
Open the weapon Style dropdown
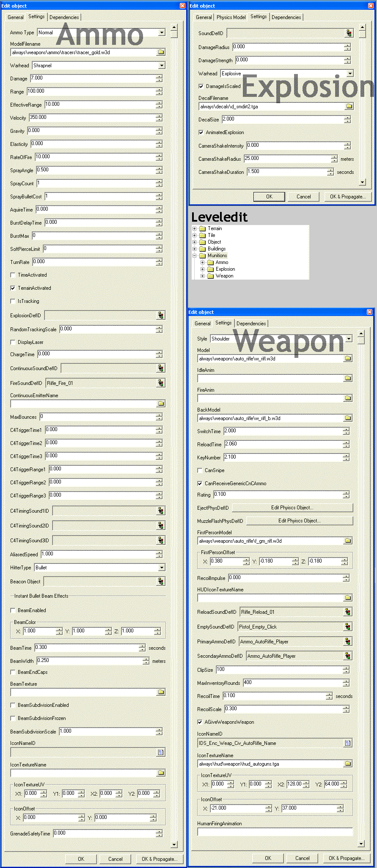[349, 339]
